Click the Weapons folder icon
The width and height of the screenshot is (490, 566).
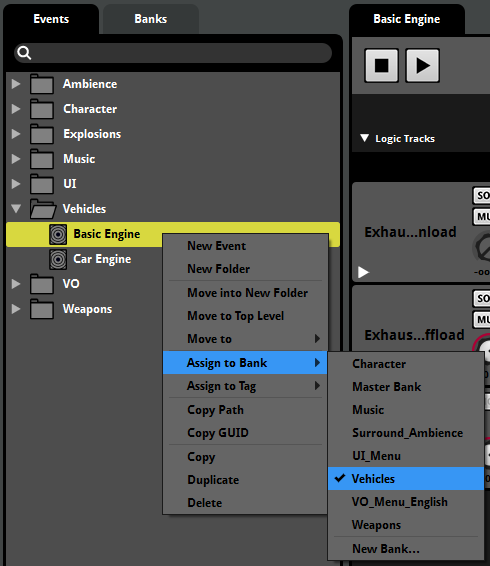point(42,309)
